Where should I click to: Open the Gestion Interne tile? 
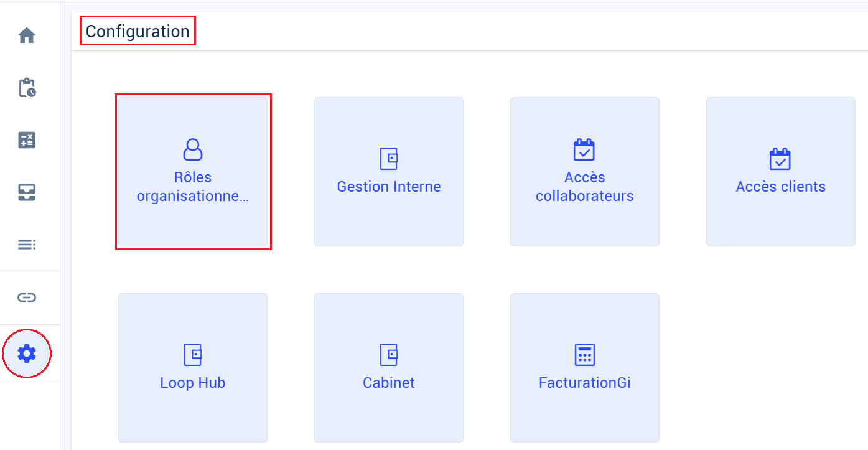389,172
